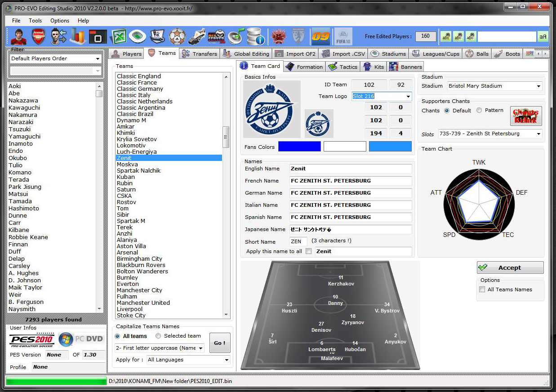The image size is (556, 392).
Task: Select the Pattern chants radio button
Action: (479, 111)
